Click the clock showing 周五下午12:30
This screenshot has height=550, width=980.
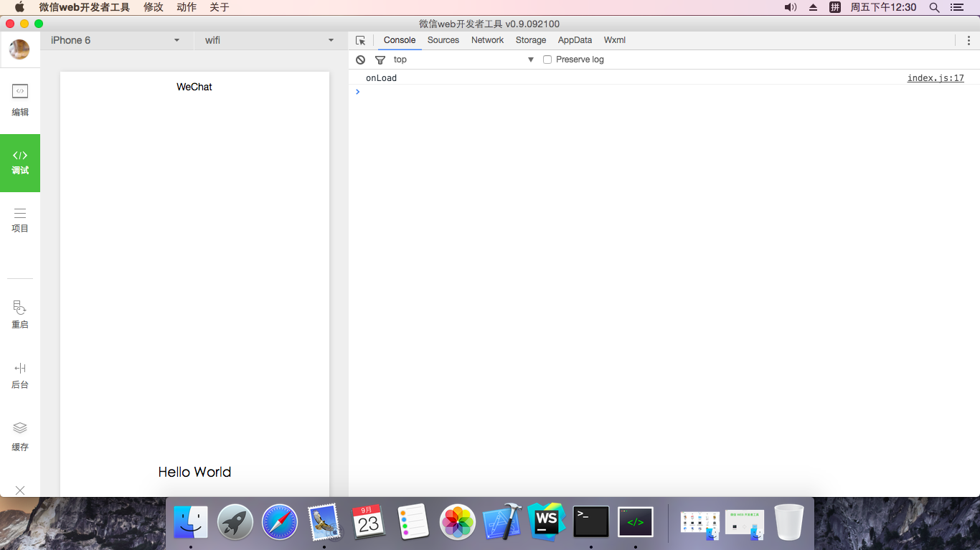(x=883, y=7)
